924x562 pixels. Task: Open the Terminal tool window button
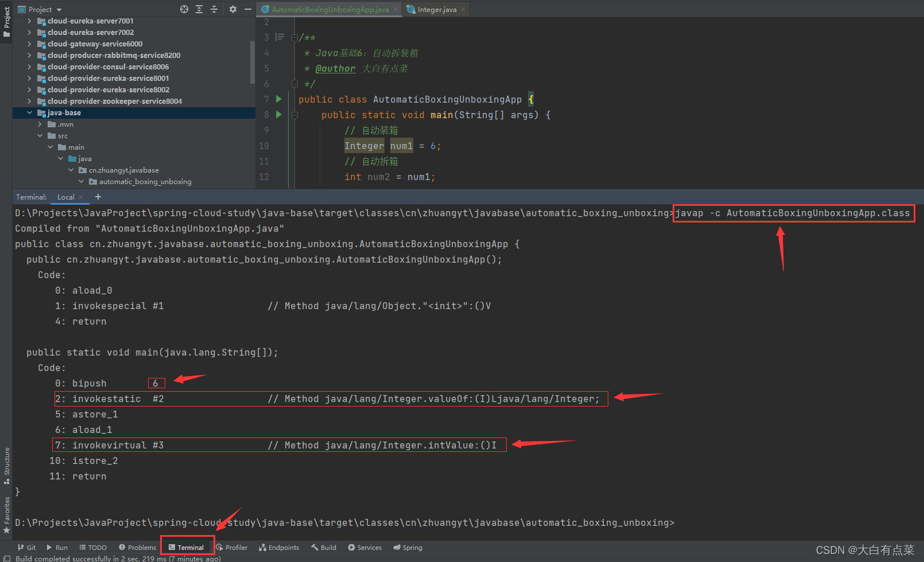click(186, 548)
